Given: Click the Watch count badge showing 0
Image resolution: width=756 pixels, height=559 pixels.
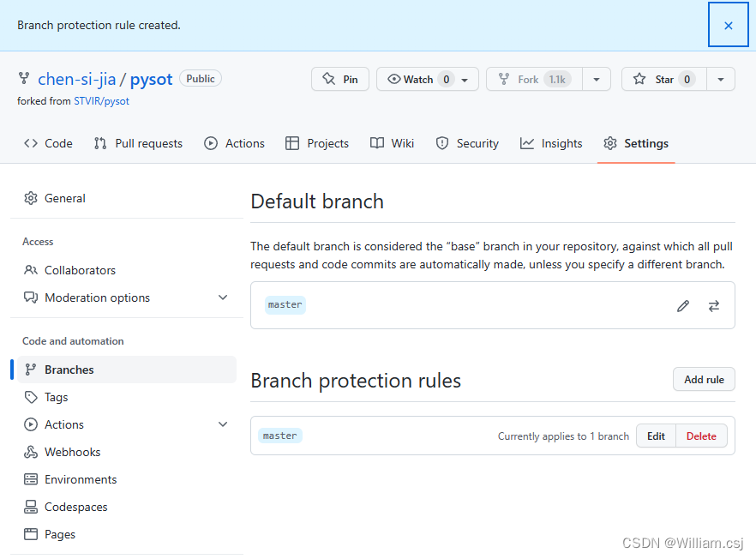Looking at the screenshot, I should 447,79.
